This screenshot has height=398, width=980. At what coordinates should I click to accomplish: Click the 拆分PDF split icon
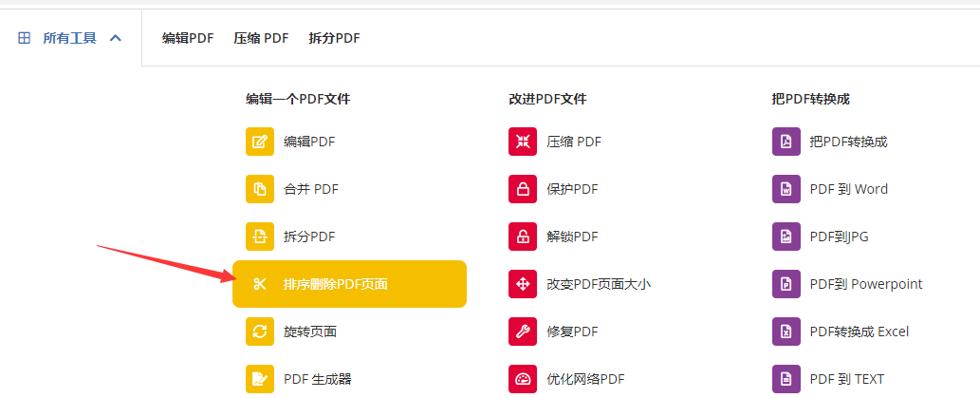260,237
